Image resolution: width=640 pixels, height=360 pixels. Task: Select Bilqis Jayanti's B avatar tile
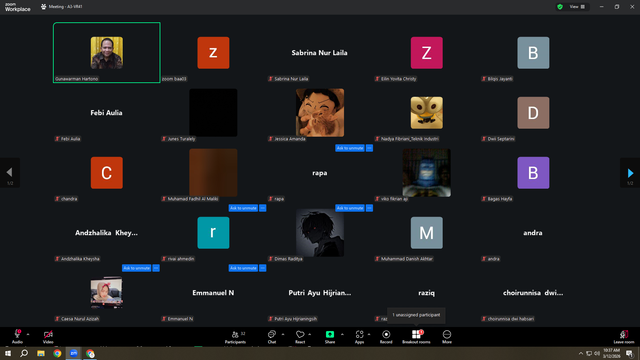point(533,53)
